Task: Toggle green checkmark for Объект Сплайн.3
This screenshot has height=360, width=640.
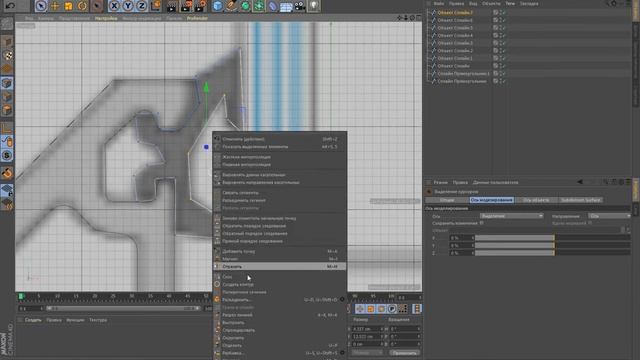Action: (504, 43)
